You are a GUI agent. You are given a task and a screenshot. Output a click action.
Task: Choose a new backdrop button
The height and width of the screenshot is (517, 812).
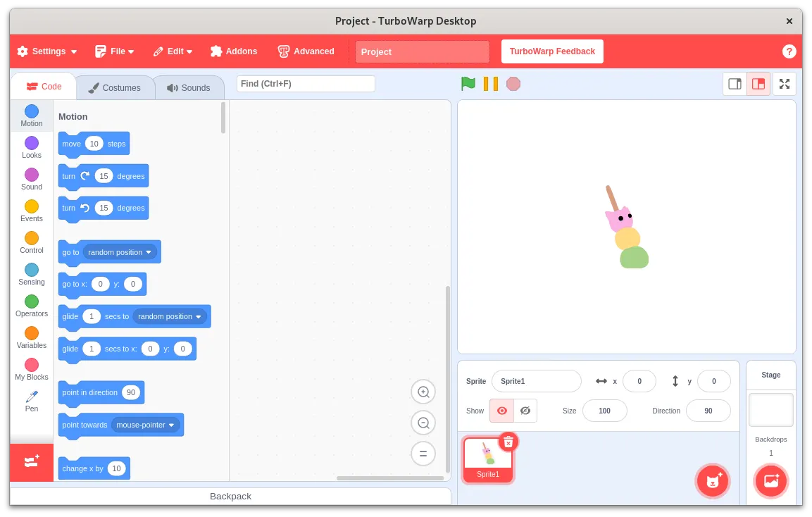pyautogui.click(x=771, y=481)
